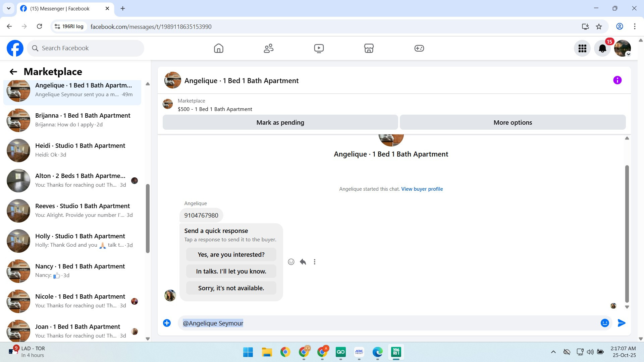
Task: Open the Brijanna 1 Bed 1 Bath conversation
Action: click(72, 120)
